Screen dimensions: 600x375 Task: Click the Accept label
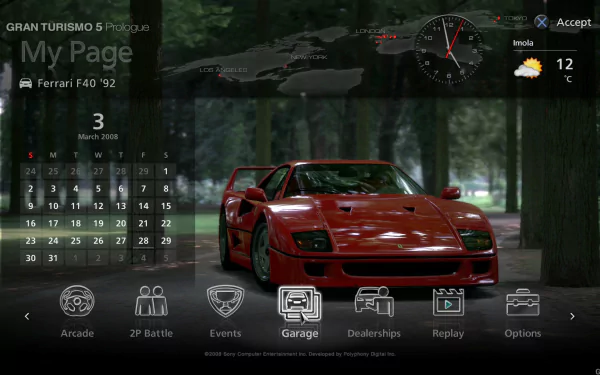(574, 23)
